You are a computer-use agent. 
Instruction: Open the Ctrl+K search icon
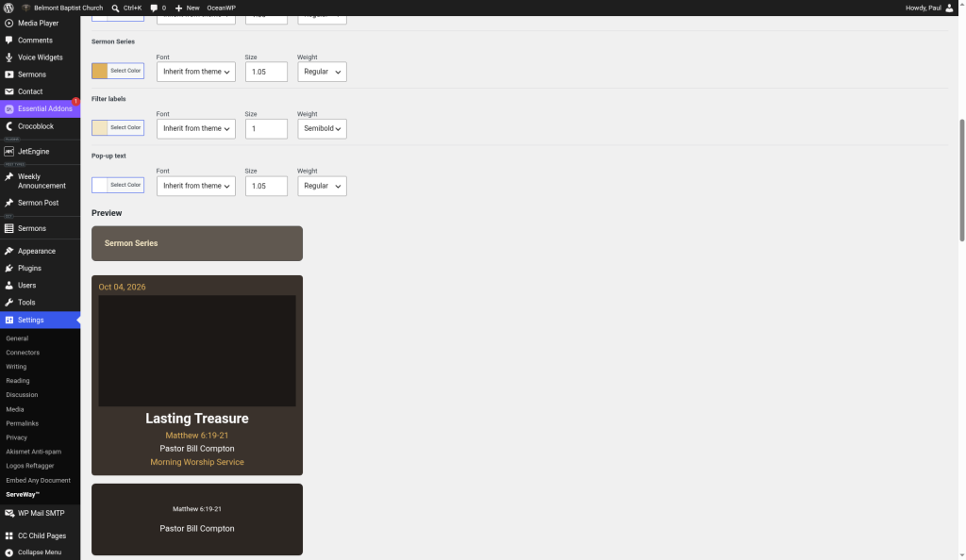[115, 8]
